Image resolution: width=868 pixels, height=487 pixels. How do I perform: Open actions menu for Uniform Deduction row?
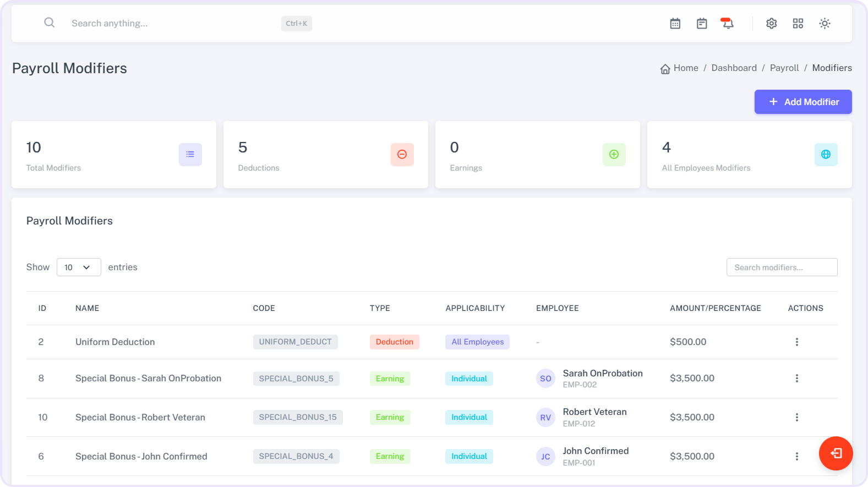[796, 342]
